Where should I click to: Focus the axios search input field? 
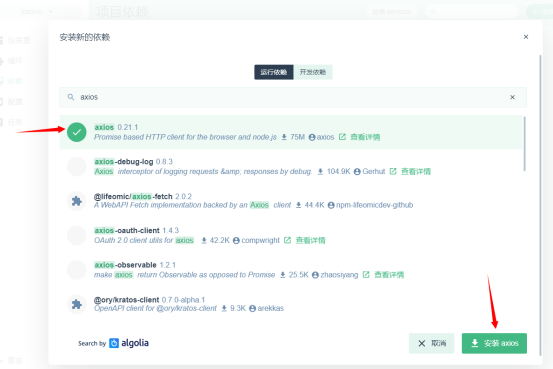click(x=293, y=97)
